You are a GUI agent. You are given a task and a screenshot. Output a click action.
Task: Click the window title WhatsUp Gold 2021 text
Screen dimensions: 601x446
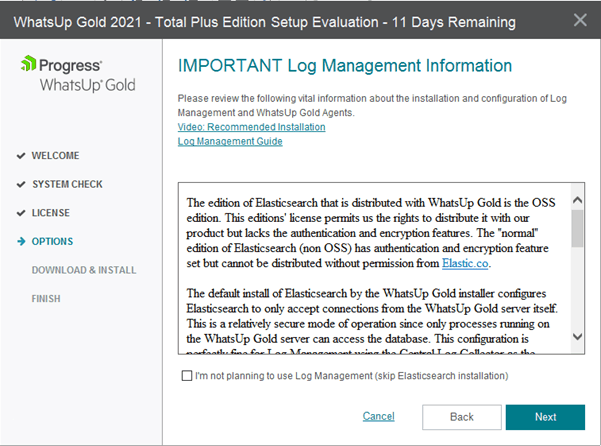(264, 22)
